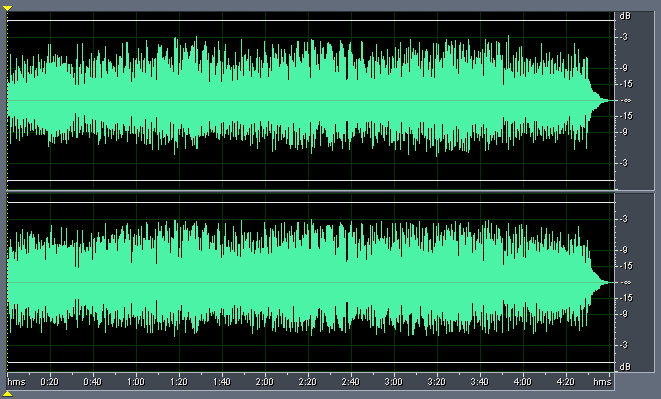Click the fade-out tail of the lower channel waveform
Image resolution: width=661 pixels, height=399 pixels.
click(599, 282)
